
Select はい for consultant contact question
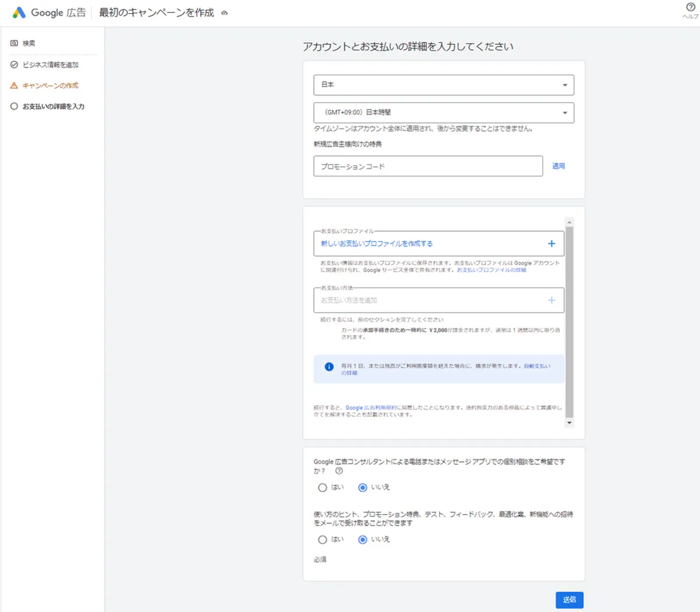(323, 487)
